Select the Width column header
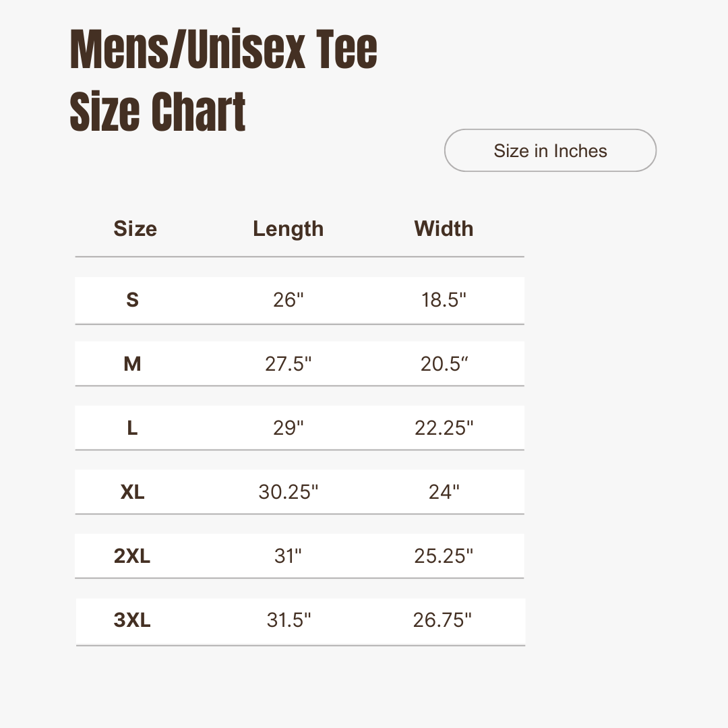 [x=444, y=229]
